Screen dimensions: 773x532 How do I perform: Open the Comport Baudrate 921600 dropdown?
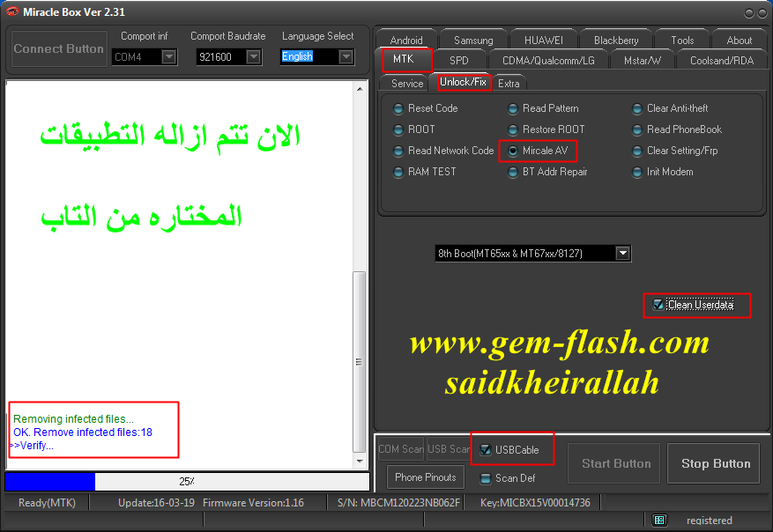[253, 57]
